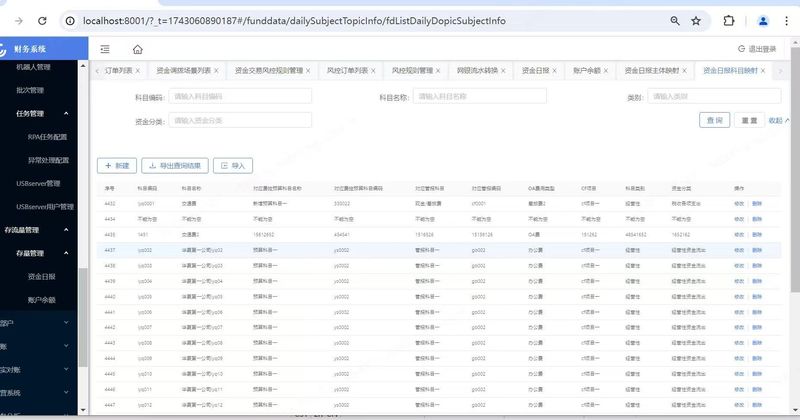Open the browser profile avatar icon

(763, 21)
